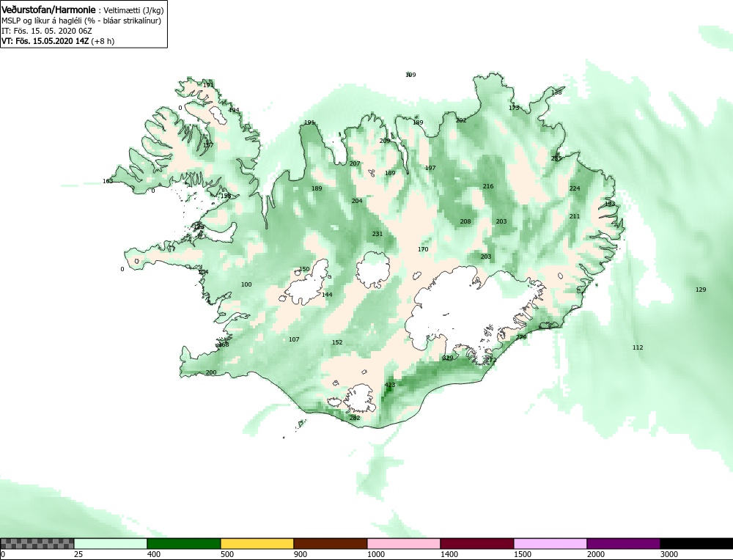Select the pink 1000–1400 legend swatch
The width and height of the screenshot is (733, 560).
pyautogui.click(x=404, y=543)
